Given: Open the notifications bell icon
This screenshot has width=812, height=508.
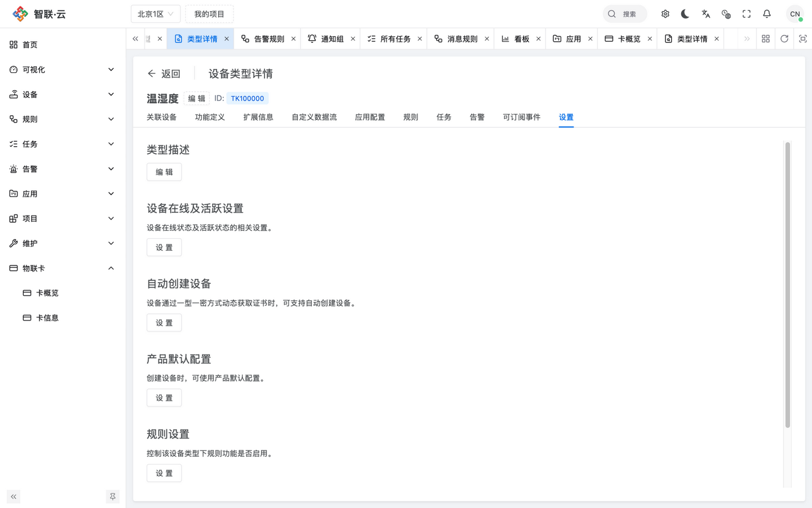Looking at the screenshot, I should tap(767, 14).
